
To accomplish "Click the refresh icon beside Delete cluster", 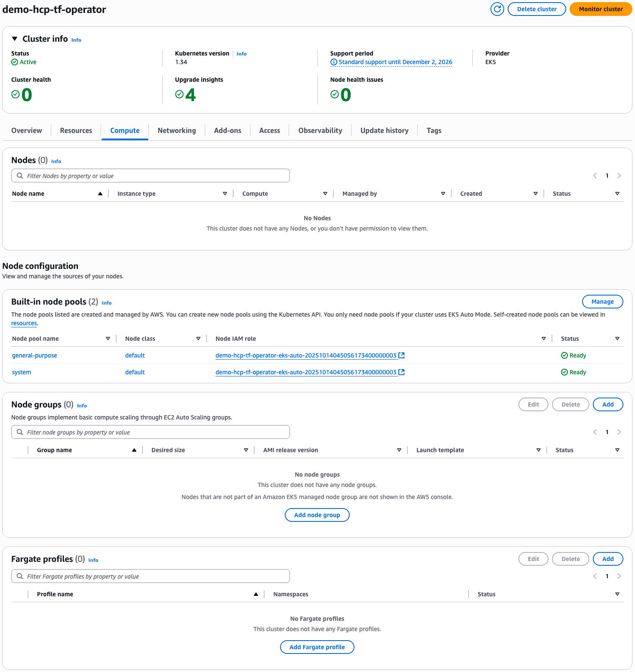I will click(497, 9).
